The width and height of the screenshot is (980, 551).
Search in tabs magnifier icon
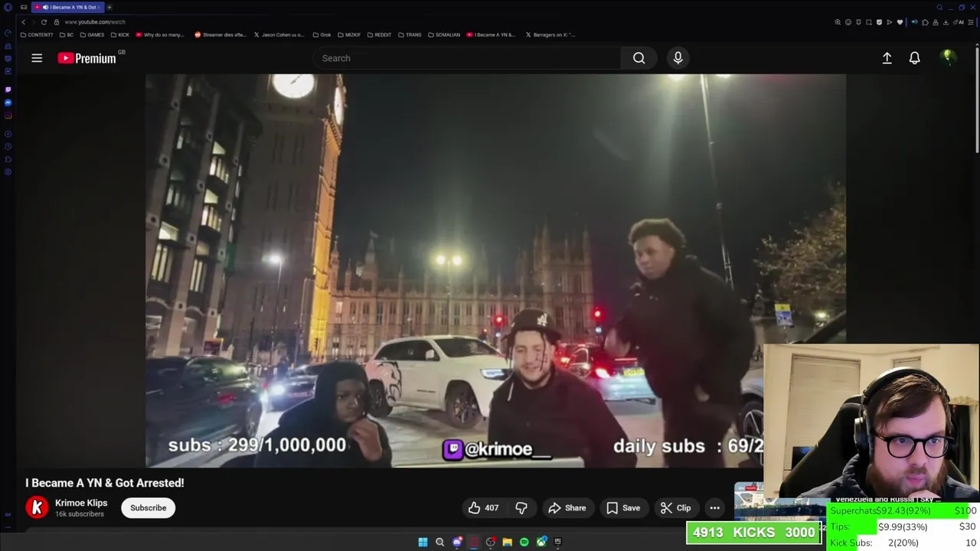(939, 7)
